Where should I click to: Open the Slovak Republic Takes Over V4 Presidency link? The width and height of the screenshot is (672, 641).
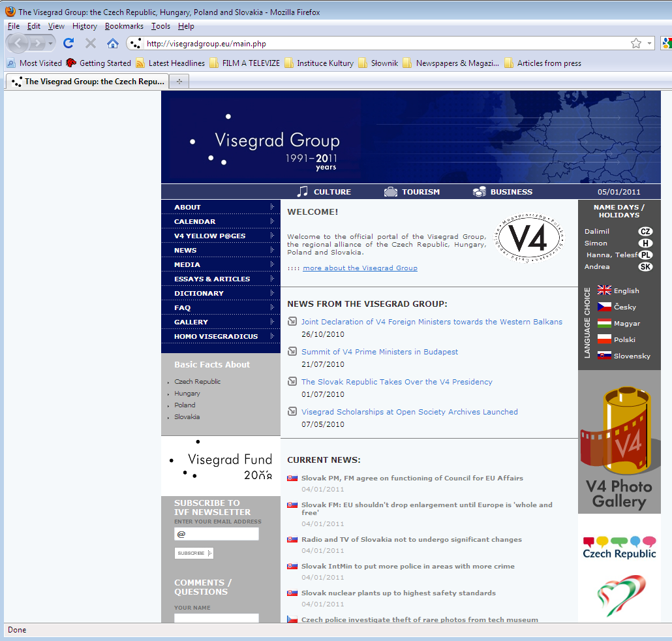tap(397, 382)
